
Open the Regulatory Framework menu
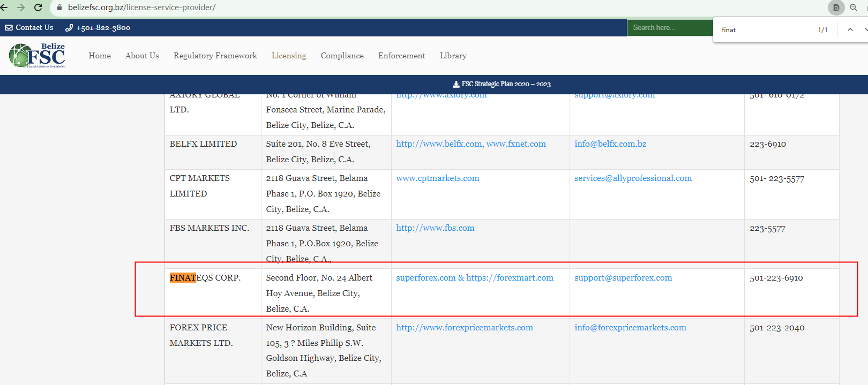click(215, 56)
